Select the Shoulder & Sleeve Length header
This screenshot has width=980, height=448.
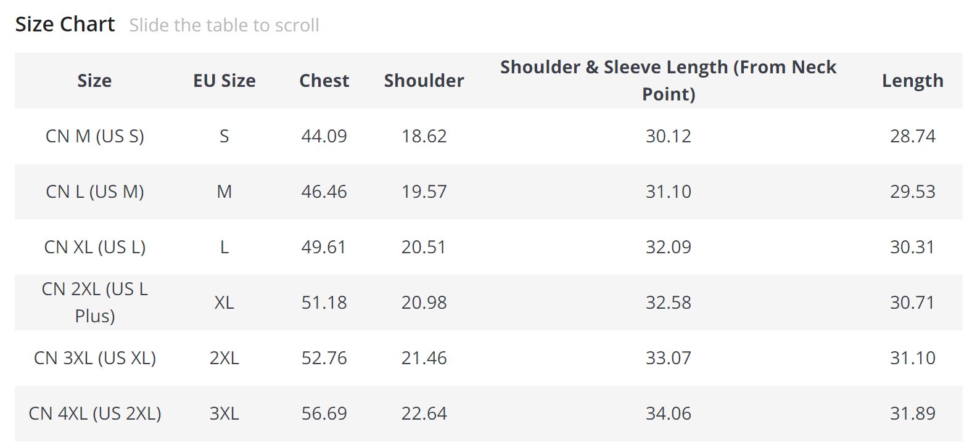pos(668,80)
